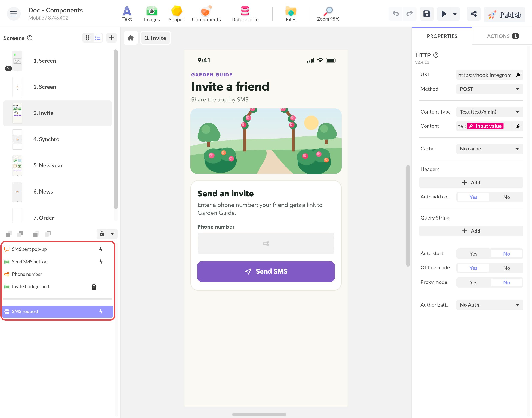This screenshot has height=418, width=532.
Task: Add a Query String parameter
Action: pos(471,231)
